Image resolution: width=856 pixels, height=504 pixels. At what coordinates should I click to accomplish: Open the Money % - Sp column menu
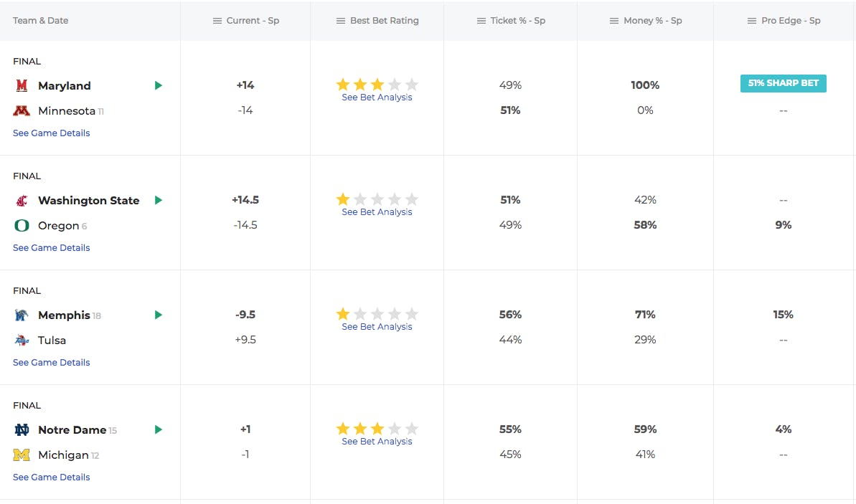pos(614,21)
